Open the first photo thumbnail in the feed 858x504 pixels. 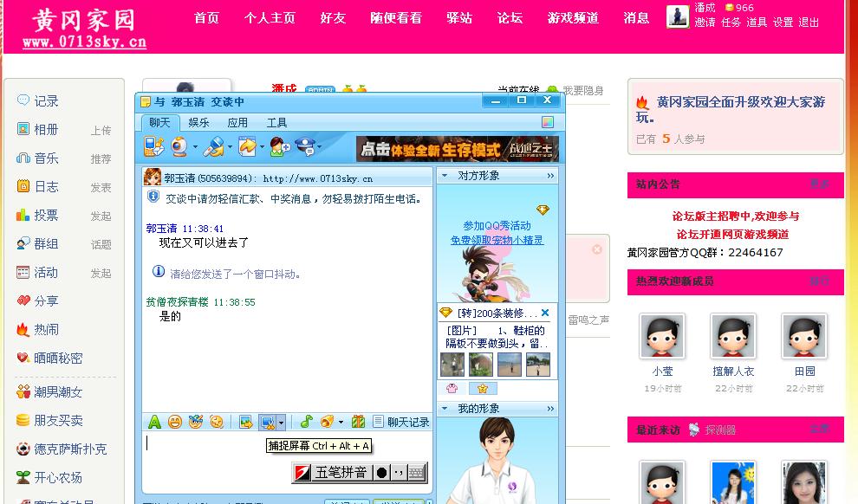coord(452,365)
